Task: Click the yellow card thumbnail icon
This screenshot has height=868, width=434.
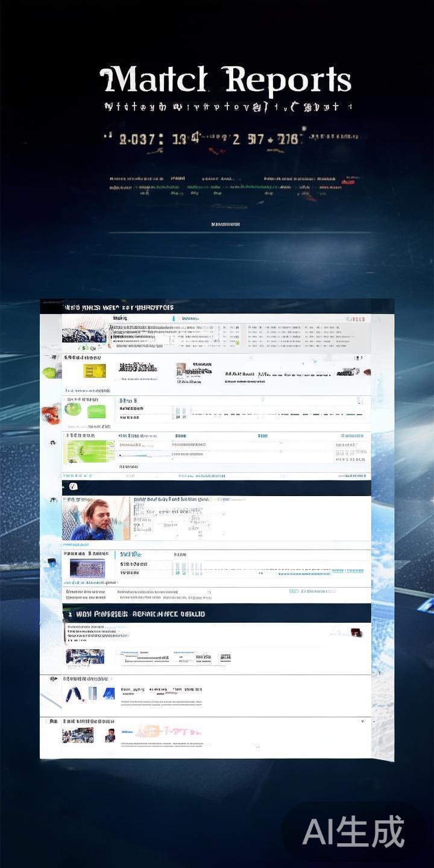Action: click(x=95, y=371)
